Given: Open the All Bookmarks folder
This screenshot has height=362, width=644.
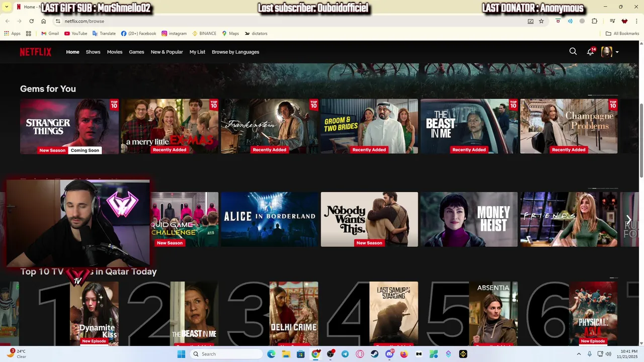Looking at the screenshot, I should coord(622,33).
